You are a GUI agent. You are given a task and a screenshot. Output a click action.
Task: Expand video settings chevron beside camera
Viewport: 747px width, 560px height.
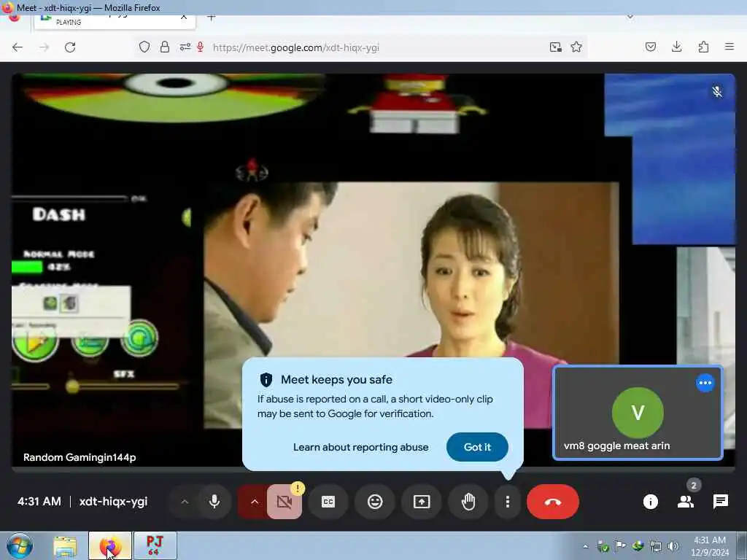point(255,502)
